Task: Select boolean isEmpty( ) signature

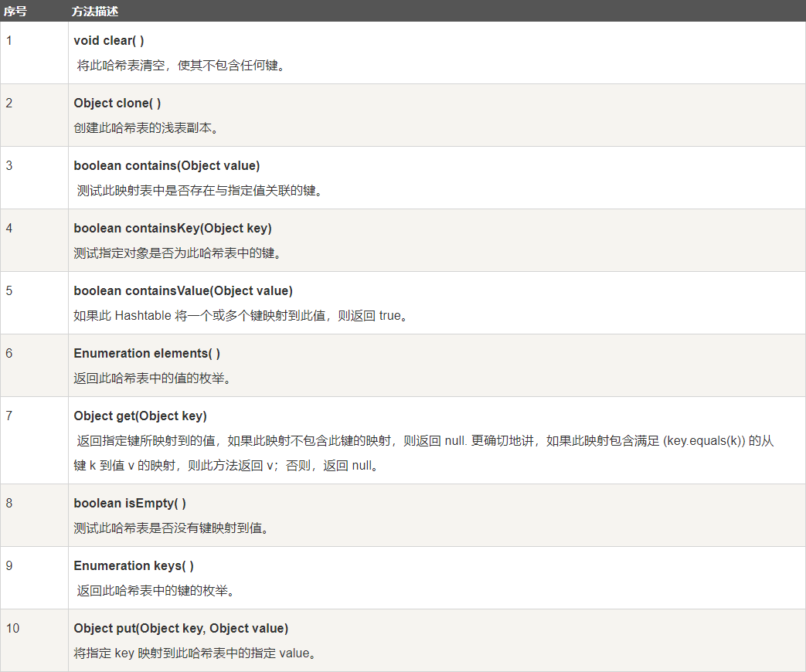Action: tap(130, 504)
